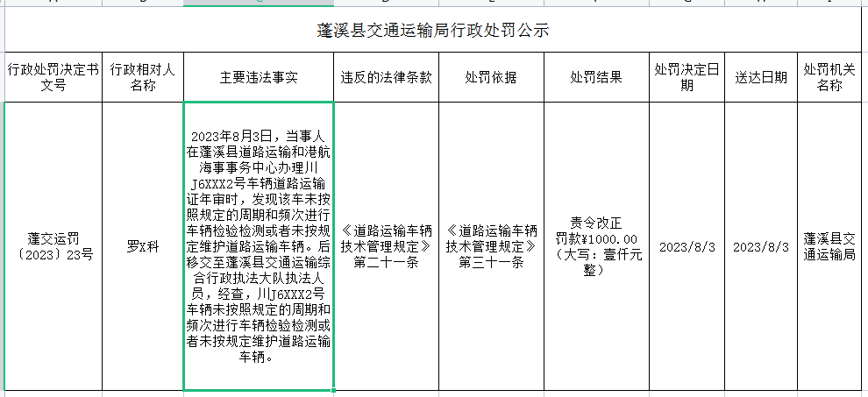Select the penalty decision date 2023/8/3 cell
The image size is (868, 397).
[x=687, y=246]
